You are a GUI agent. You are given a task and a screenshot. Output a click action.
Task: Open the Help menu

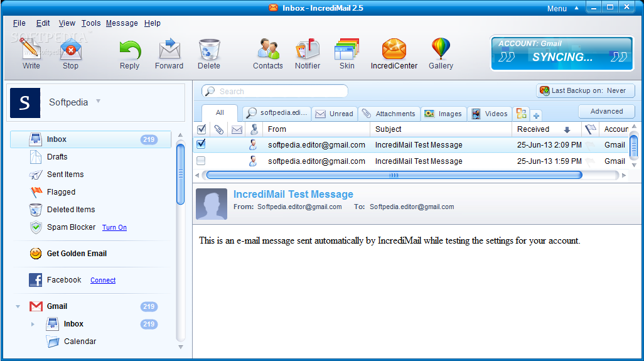click(x=153, y=23)
